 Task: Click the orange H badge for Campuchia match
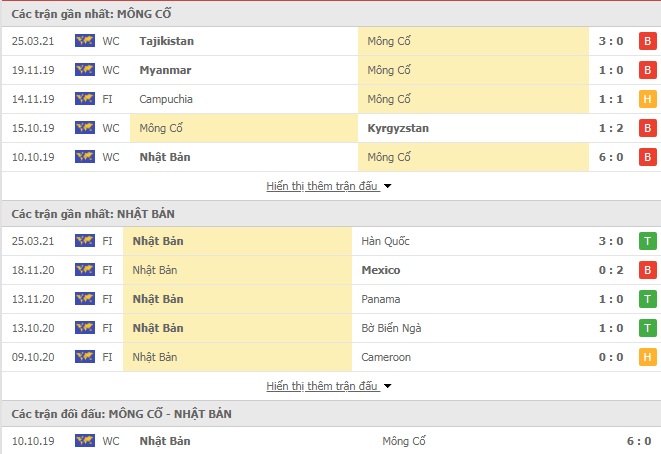click(x=648, y=99)
